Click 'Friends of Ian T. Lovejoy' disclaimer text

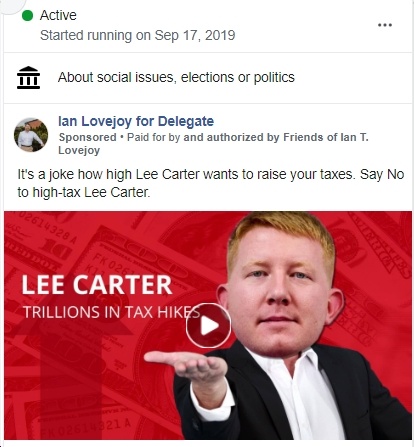[x=213, y=143]
